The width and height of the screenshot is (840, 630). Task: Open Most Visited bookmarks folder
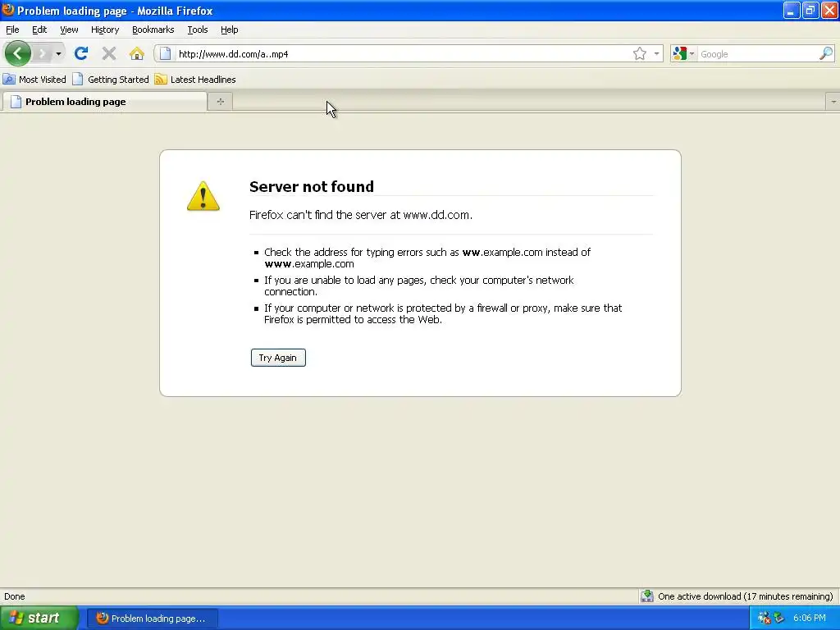point(34,80)
